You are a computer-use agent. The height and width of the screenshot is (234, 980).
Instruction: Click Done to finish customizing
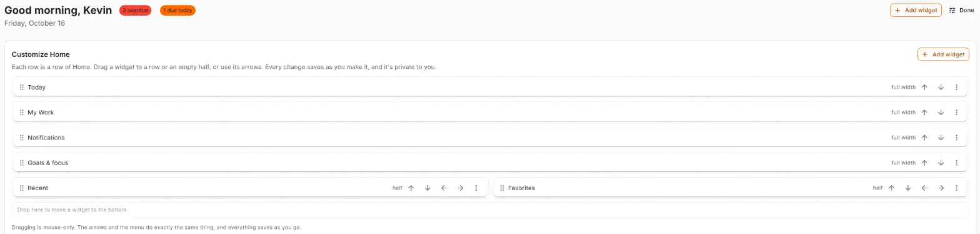[961, 10]
